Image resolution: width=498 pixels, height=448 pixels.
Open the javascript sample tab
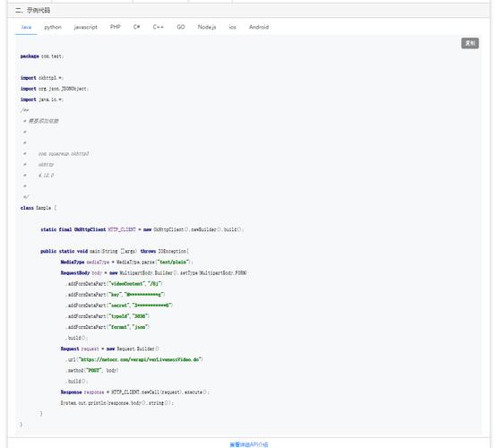(85, 27)
